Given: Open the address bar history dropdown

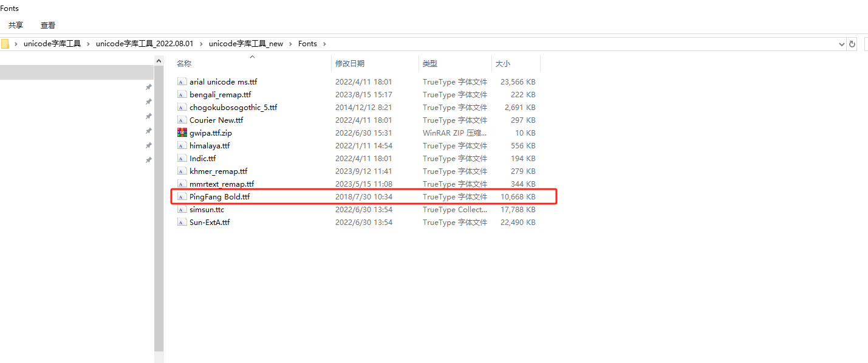Looking at the screenshot, I should 841,44.
